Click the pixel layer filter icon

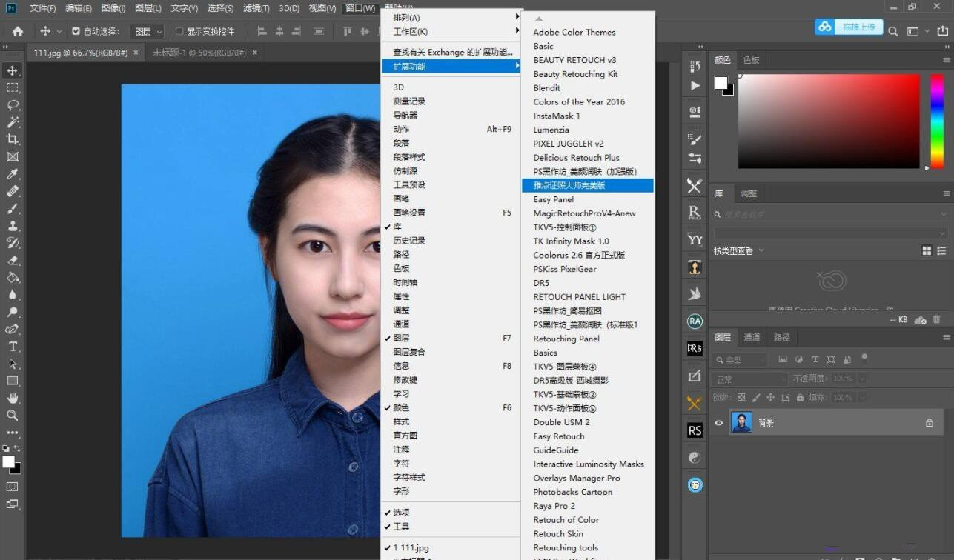pyautogui.click(x=783, y=359)
